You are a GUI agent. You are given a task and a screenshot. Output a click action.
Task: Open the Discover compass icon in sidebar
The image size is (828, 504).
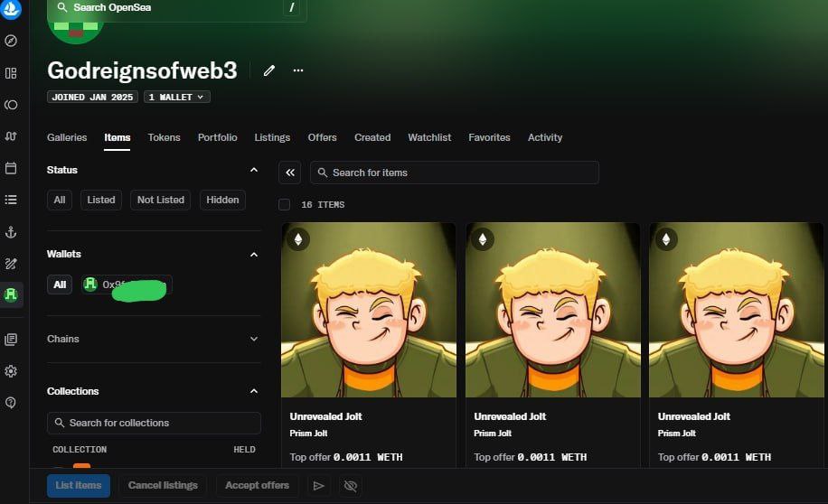(x=11, y=41)
